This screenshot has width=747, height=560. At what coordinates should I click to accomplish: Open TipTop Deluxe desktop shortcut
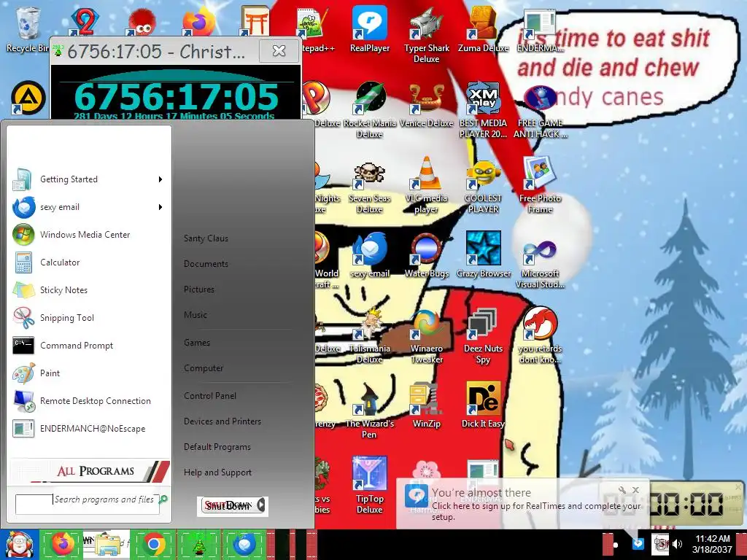(x=370, y=486)
